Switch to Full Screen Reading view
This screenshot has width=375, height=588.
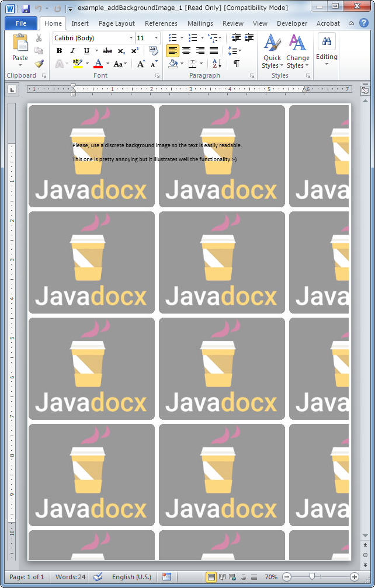click(222, 577)
